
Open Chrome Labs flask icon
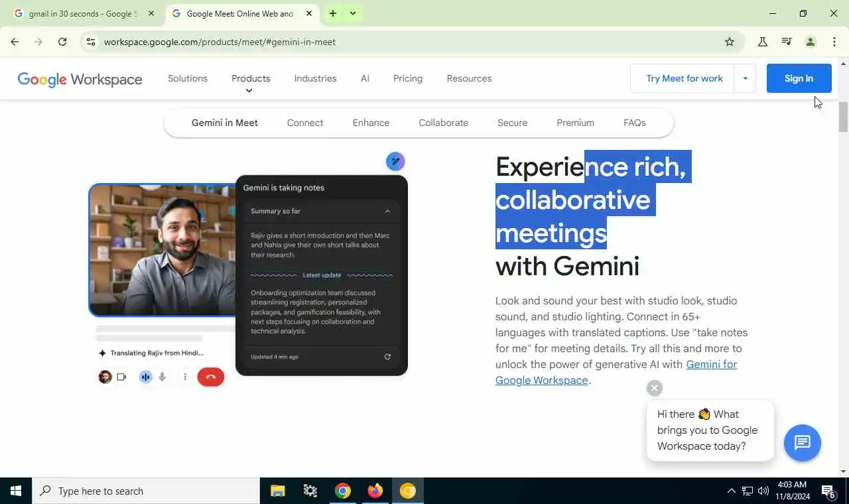pyautogui.click(x=763, y=42)
